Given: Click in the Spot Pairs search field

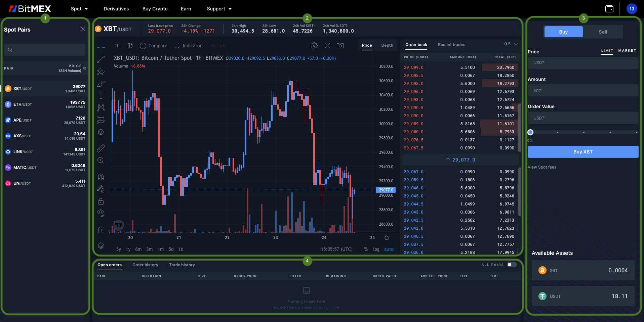Looking at the screenshot, I should 45,50.
